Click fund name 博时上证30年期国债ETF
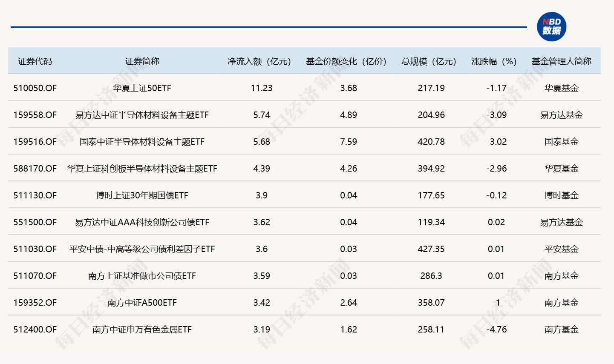The height and width of the screenshot is (364, 614). click(x=142, y=195)
